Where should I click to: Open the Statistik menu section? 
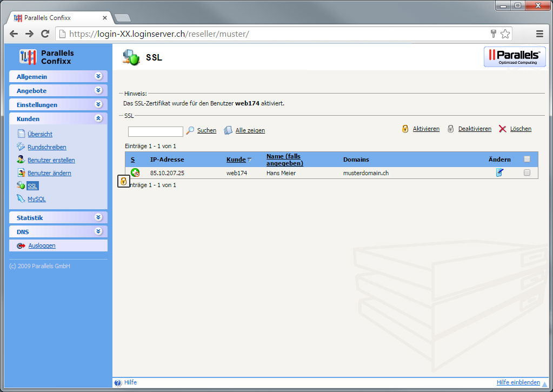58,218
